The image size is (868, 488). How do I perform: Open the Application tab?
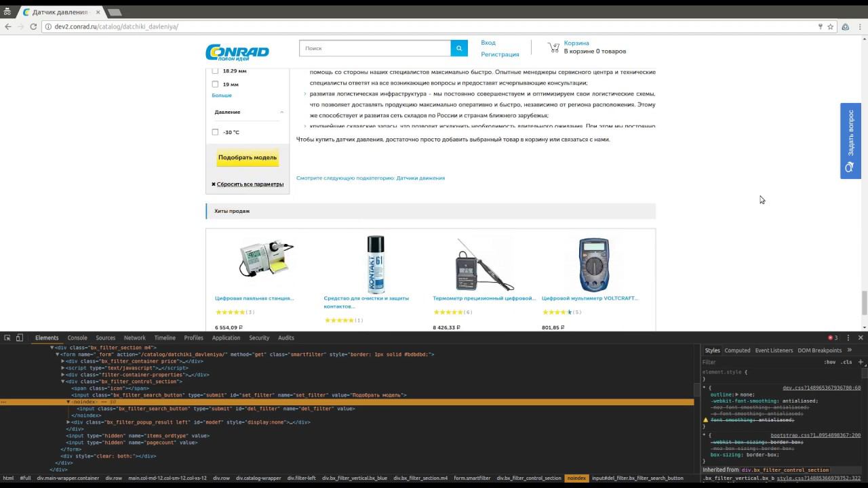226,338
